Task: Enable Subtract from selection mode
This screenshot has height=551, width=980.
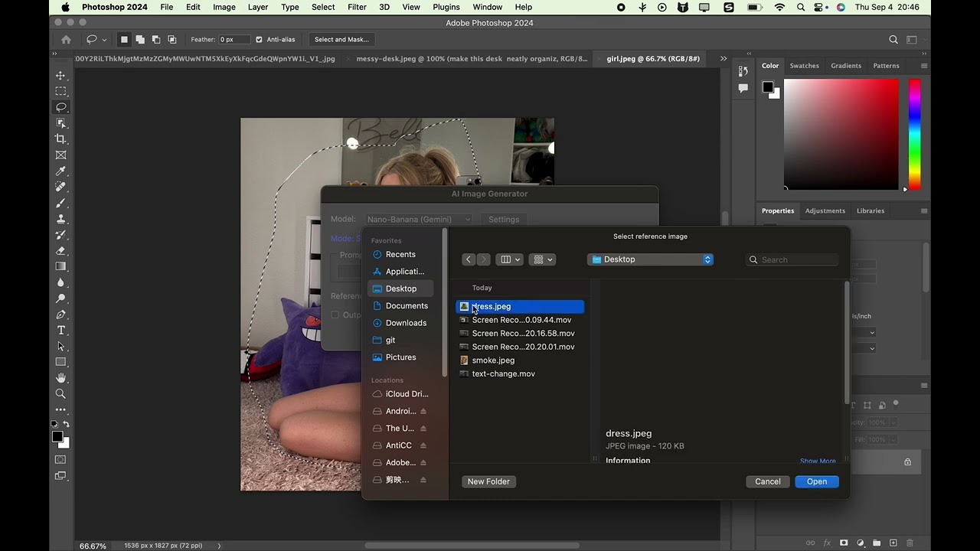Action: coord(156,40)
